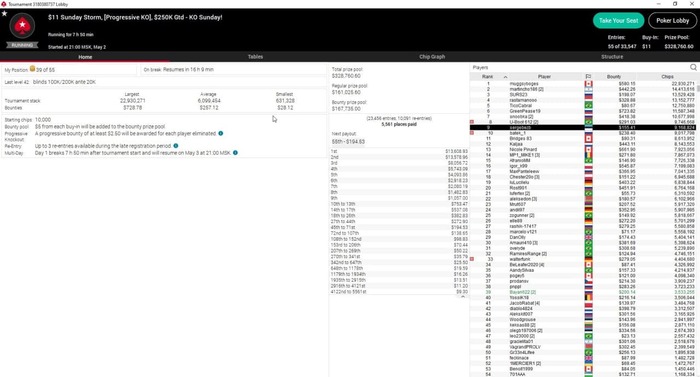700x377 pixels.
Task: Click the Bounty column header
Action: click(614, 77)
